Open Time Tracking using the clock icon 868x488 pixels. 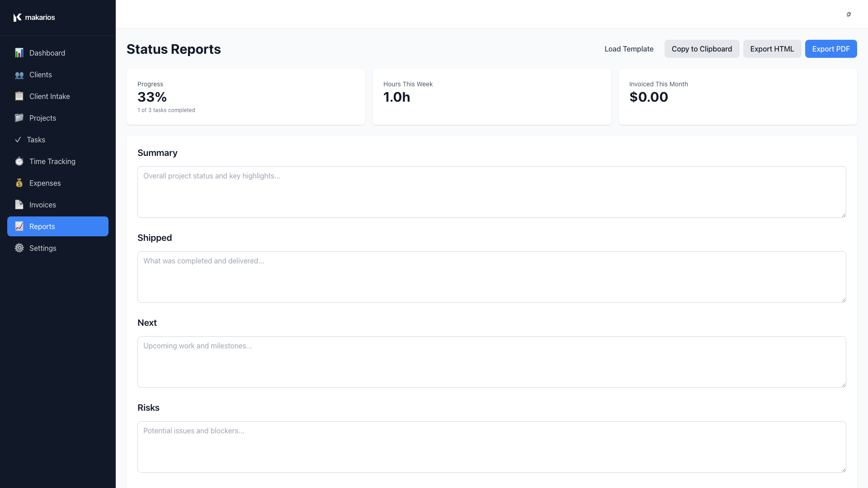point(19,161)
